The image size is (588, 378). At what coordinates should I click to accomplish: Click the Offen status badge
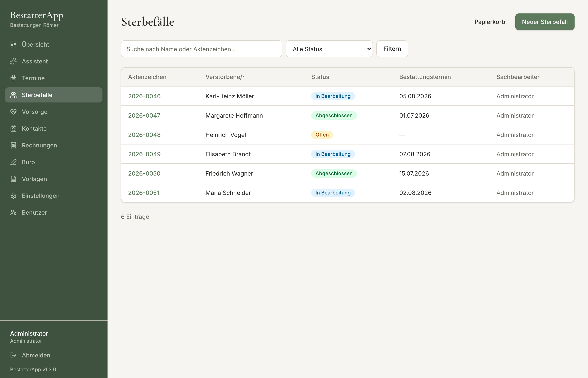click(x=322, y=135)
